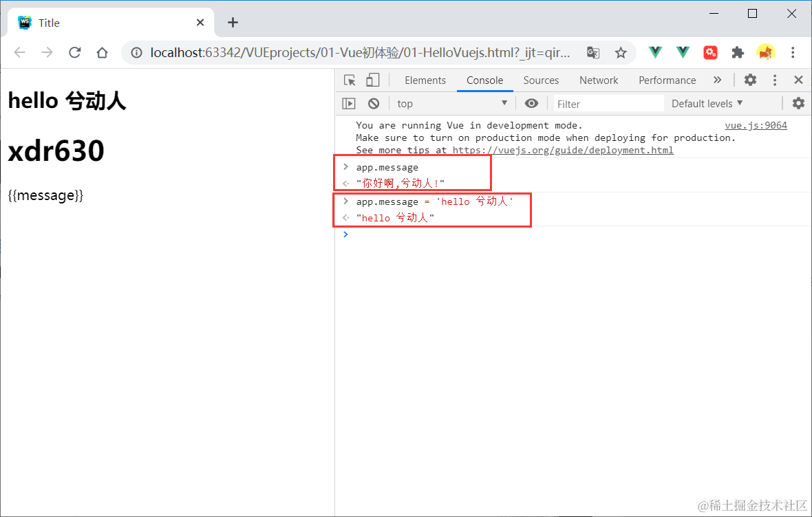Open the second Vue devtools extension icon

pyautogui.click(x=683, y=52)
